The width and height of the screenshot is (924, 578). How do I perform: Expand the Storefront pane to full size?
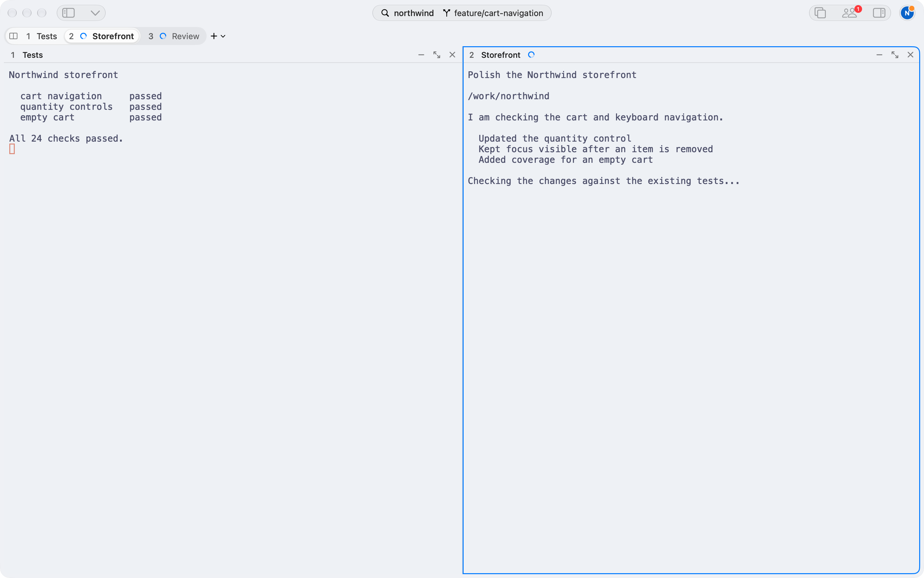(895, 55)
